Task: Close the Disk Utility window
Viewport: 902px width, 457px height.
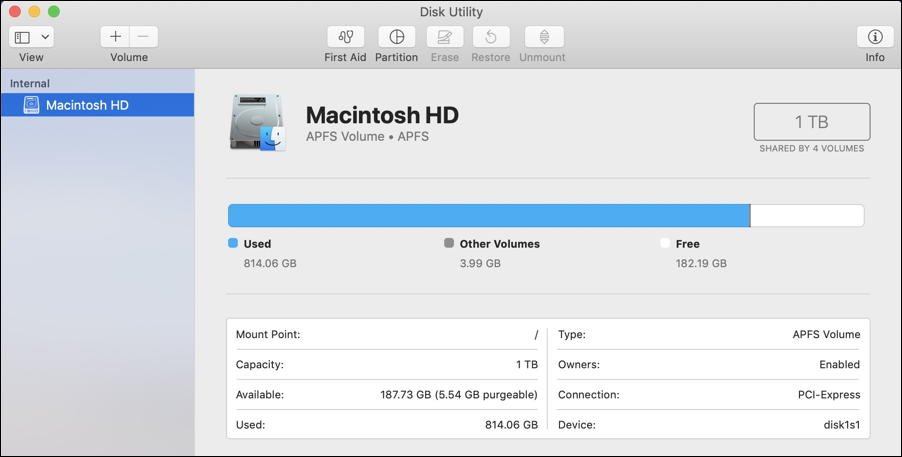Action: click(16, 12)
